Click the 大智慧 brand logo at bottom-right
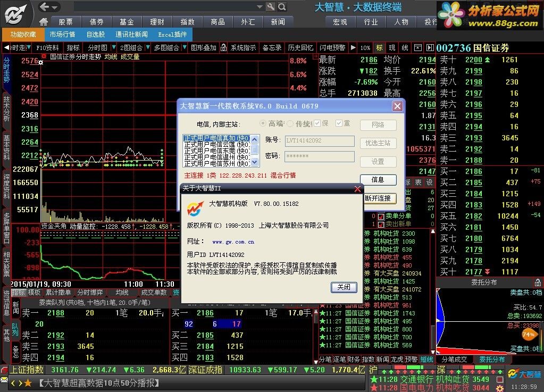The image size is (544, 392). click(524, 374)
